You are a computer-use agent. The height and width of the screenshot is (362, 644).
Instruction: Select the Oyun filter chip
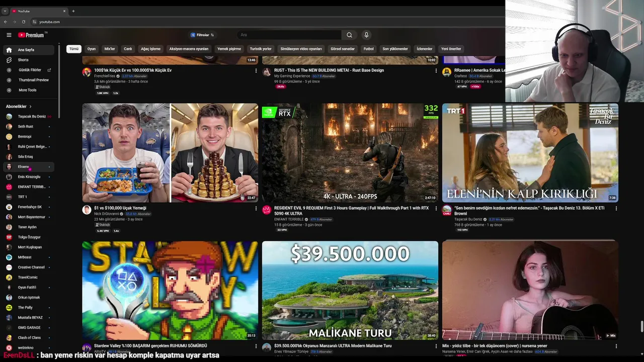click(x=92, y=49)
